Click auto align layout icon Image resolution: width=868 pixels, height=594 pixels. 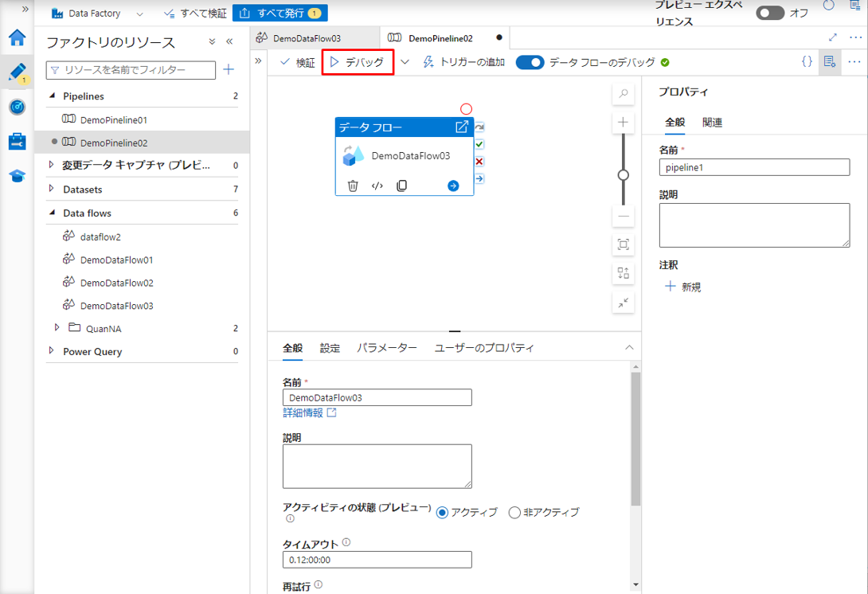point(624,273)
